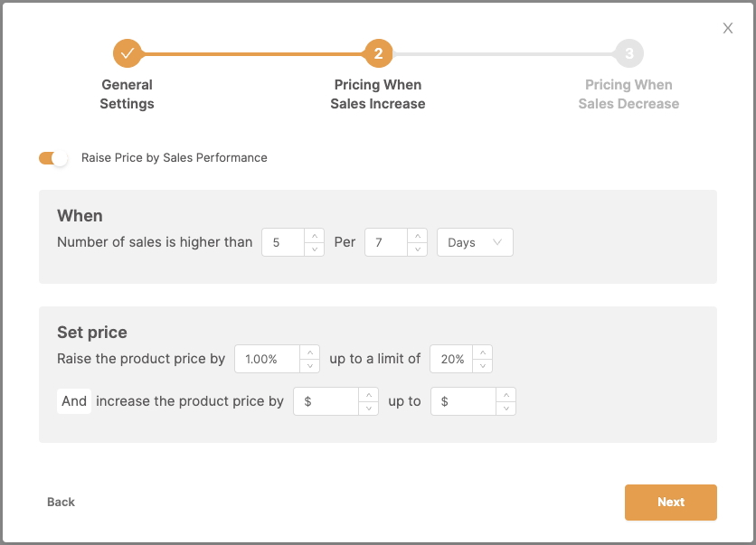
Task: Click the down arrow on the 20% limit field
Action: pyautogui.click(x=483, y=367)
